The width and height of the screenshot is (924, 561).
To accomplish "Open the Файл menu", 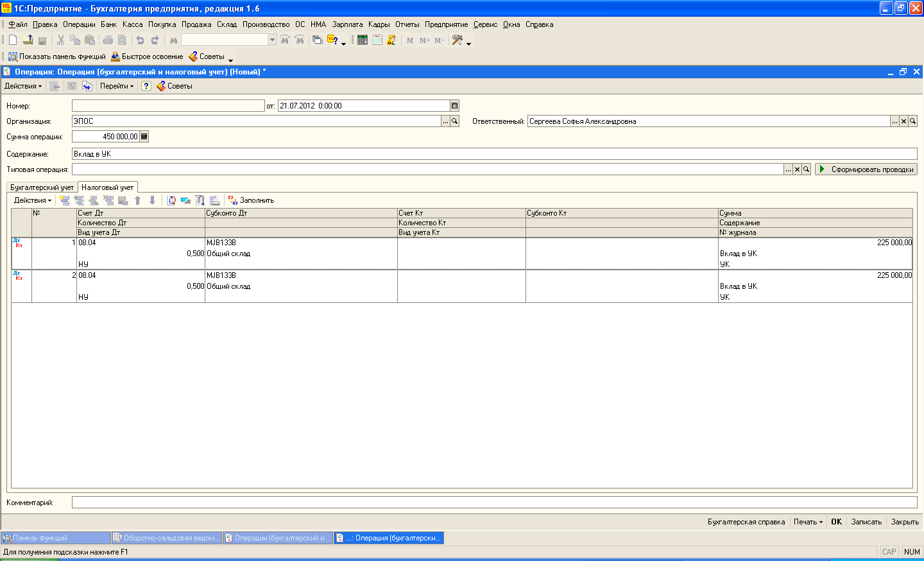I will (18, 24).
